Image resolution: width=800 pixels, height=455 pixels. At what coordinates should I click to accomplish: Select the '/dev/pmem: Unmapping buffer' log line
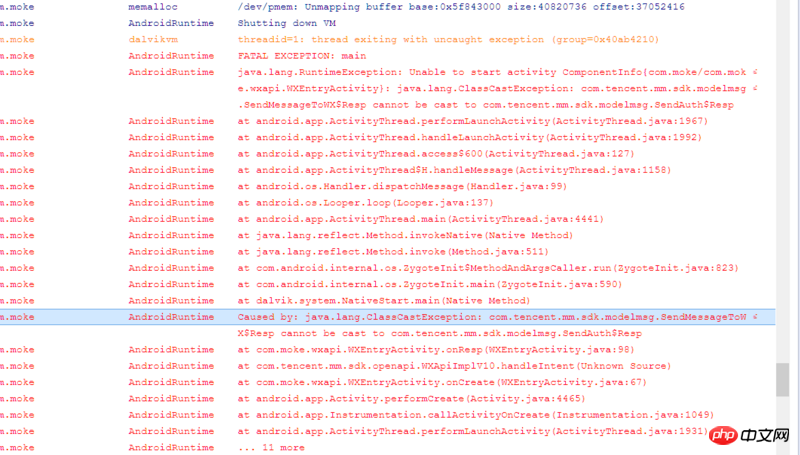(461, 7)
